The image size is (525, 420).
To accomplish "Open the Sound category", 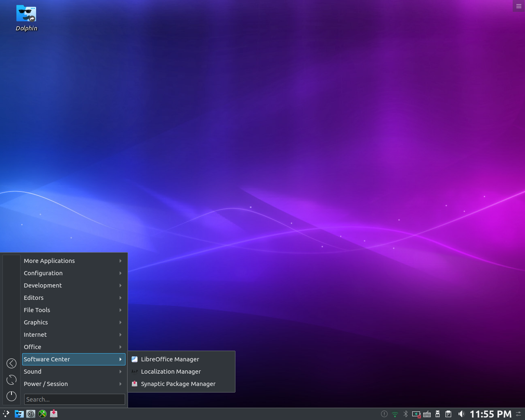I will (x=74, y=372).
